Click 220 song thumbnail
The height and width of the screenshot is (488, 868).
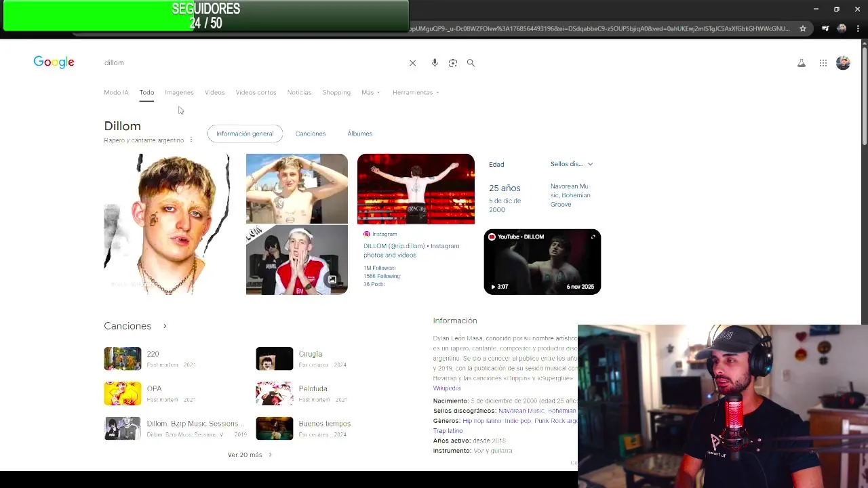(123, 359)
